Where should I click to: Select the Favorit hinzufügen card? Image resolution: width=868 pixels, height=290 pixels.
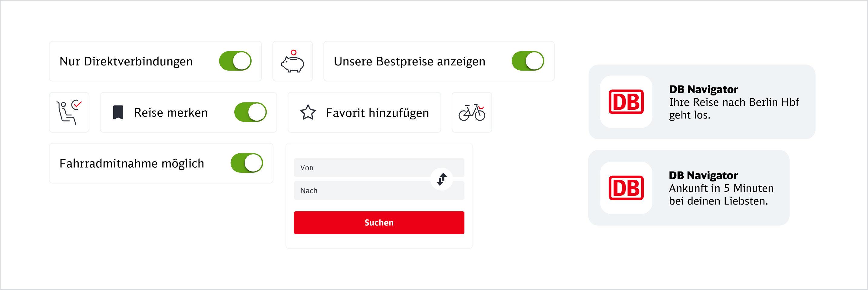364,112
